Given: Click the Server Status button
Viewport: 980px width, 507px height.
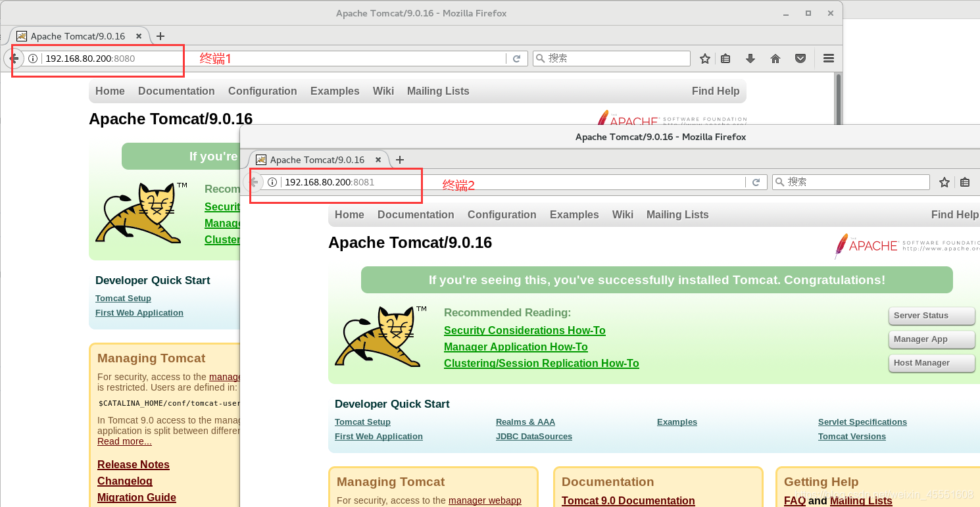Looking at the screenshot, I should click(x=931, y=316).
